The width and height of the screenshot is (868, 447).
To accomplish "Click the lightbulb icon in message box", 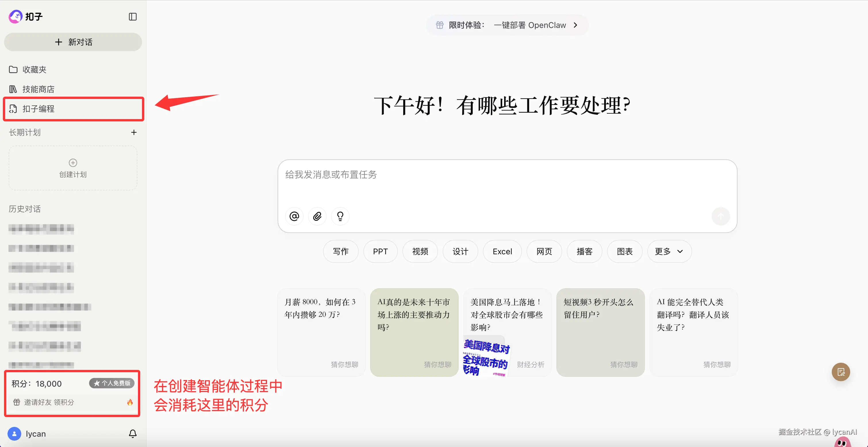I will pyautogui.click(x=340, y=216).
